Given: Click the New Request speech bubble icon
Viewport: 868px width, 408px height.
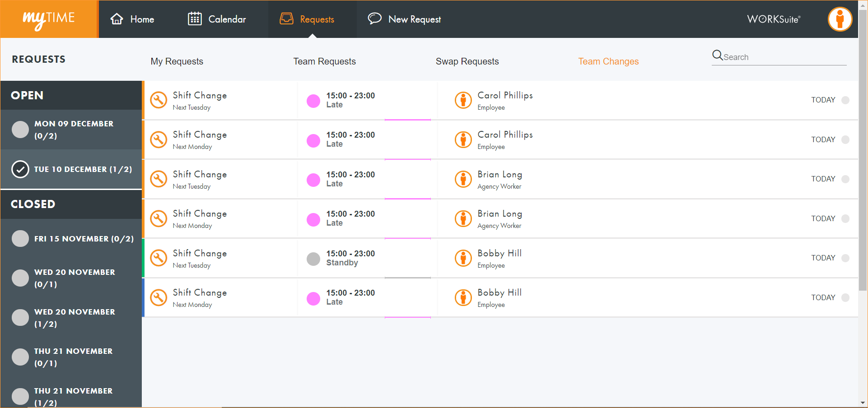Looking at the screenshot, I should (x=374, y=19).
